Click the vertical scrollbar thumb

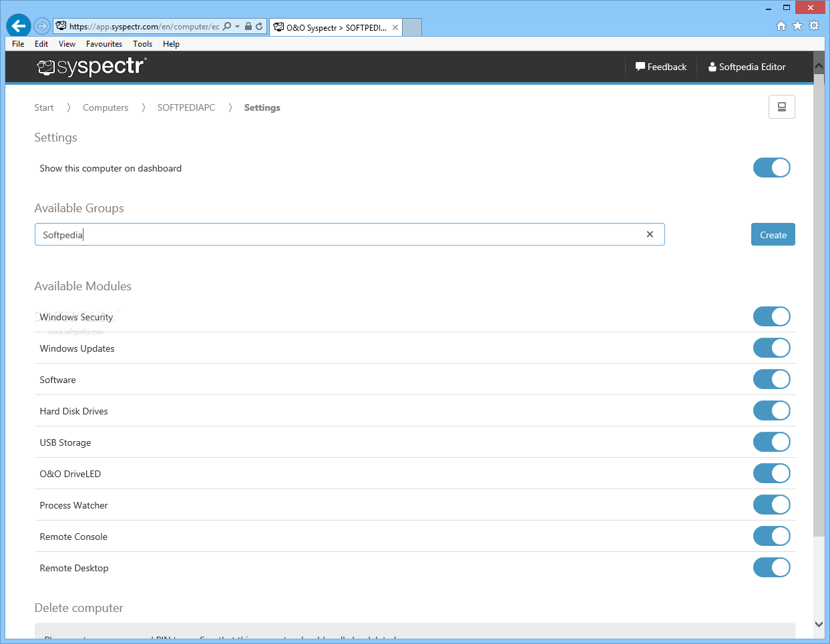pos(819,305)
